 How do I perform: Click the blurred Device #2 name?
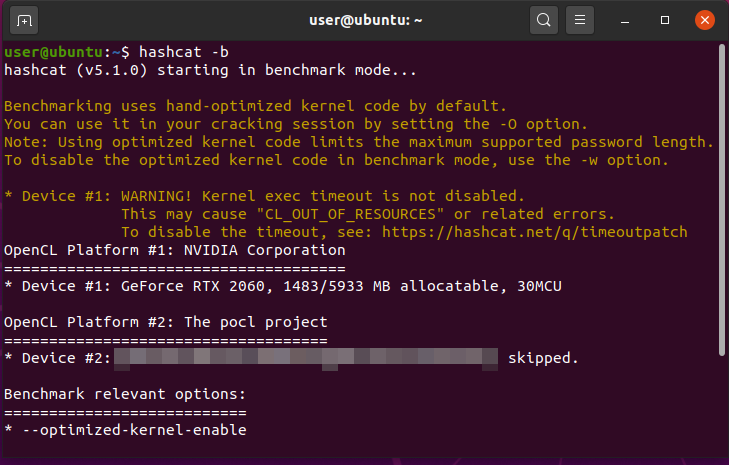tap(305, 358)
